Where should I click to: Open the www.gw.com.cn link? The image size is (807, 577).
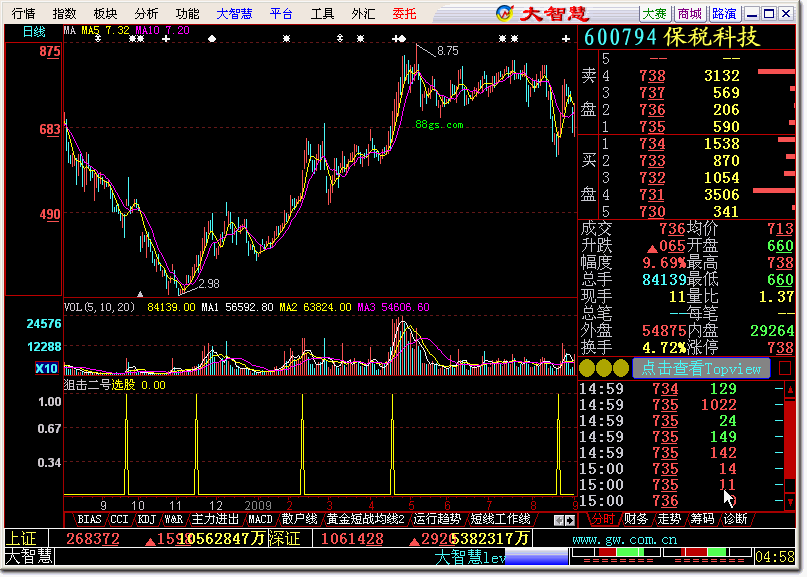pyautogui.click(x=624, y=539)
